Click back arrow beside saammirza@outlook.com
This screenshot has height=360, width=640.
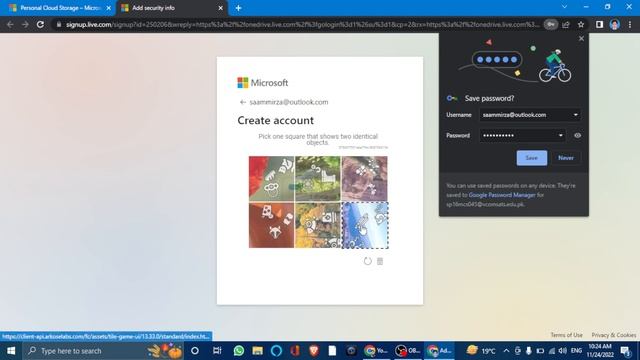[x=243, y=102]
